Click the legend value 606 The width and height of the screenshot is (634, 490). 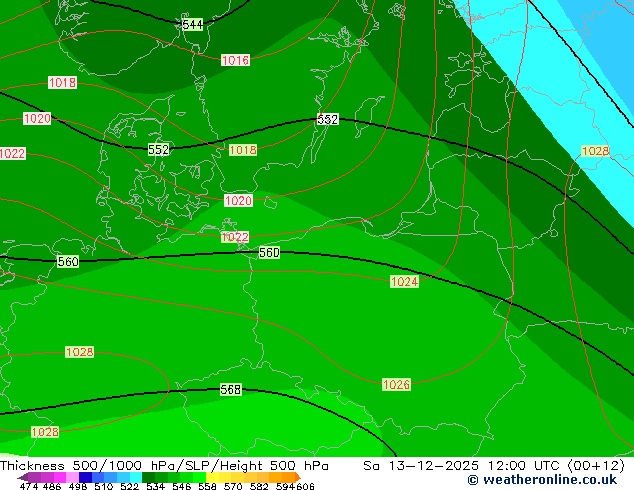[305, 486]
